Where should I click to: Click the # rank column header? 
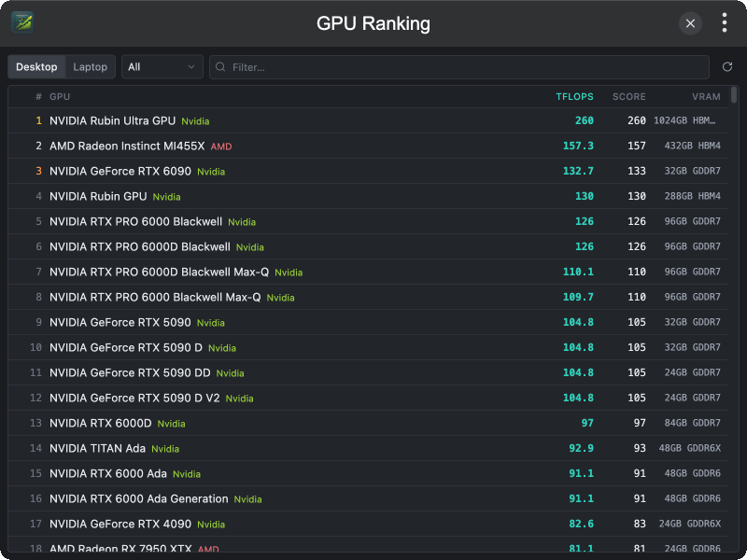click(38, 97)
